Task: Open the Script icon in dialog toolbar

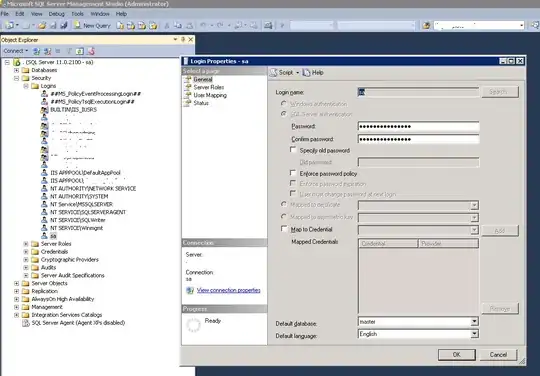Action: pos(273,73)
